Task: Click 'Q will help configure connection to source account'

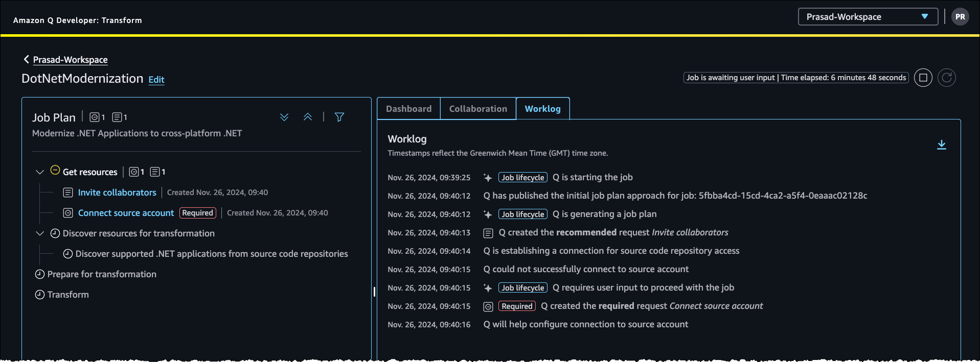Action: 586,325
